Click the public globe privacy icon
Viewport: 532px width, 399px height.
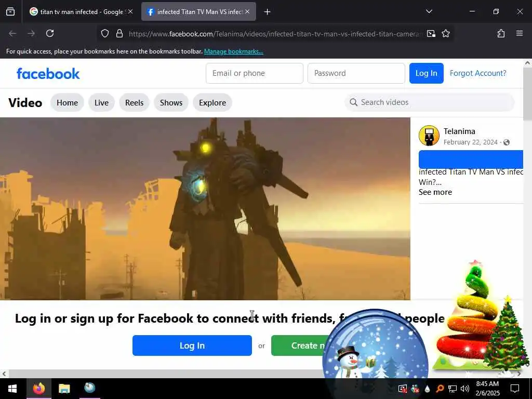point(507,142)
